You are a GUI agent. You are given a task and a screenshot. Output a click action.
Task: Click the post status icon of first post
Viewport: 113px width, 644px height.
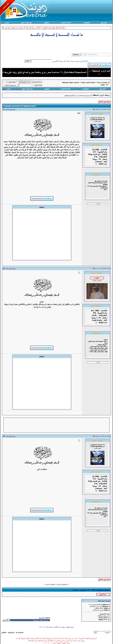(109, 110)
